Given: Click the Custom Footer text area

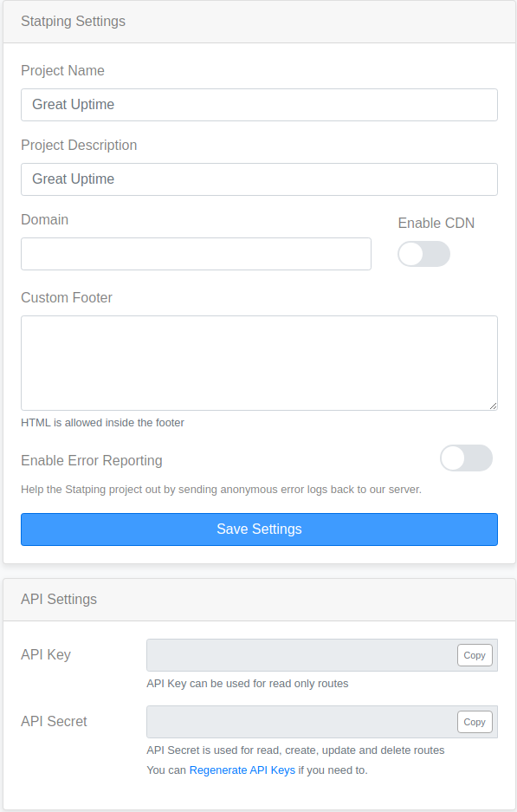Looking at the screenshot, I should tap(258, 362).
